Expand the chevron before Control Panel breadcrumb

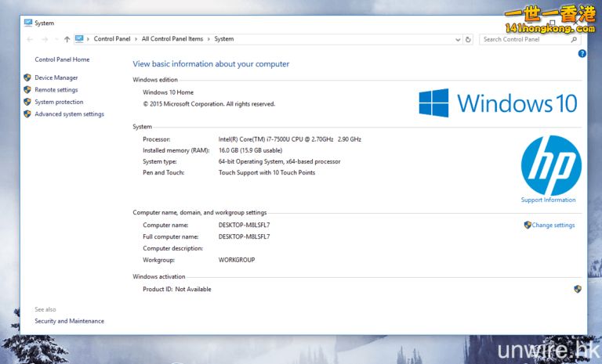88,39
